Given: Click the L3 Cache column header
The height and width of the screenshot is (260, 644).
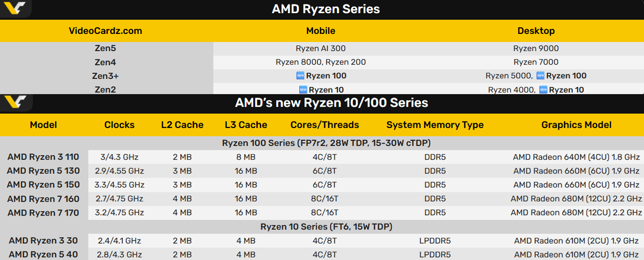Looking at the screenshot, I should [246, 125].
